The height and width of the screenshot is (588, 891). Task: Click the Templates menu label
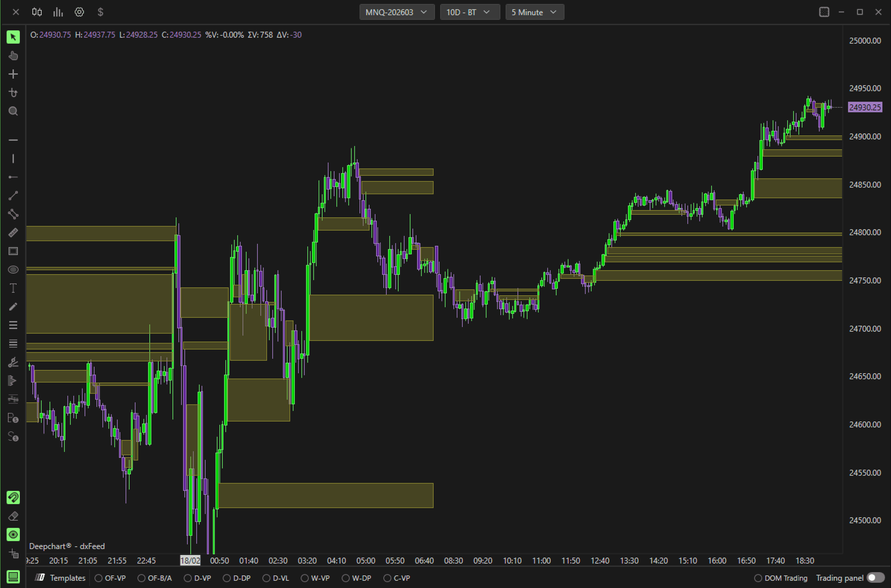coord(68,578)
